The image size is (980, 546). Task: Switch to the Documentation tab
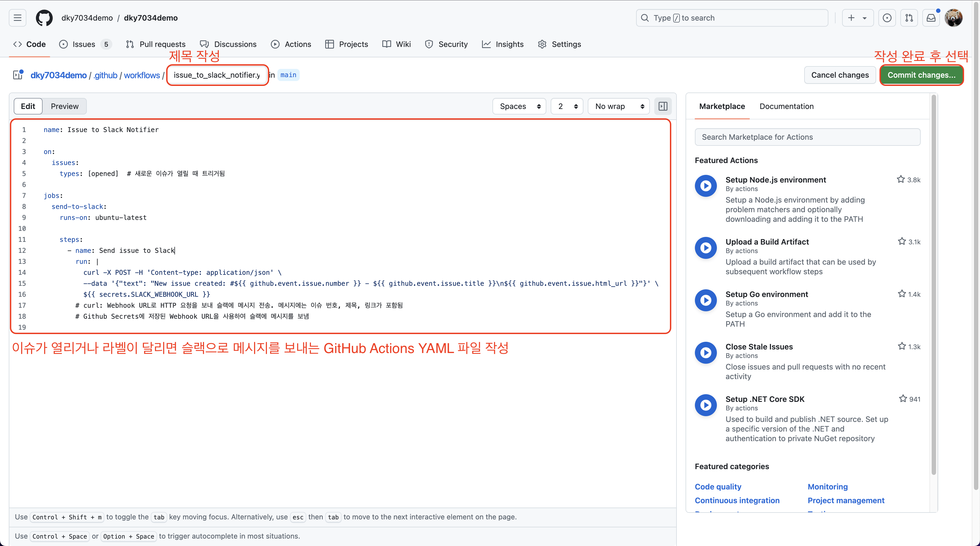[786, 107]
